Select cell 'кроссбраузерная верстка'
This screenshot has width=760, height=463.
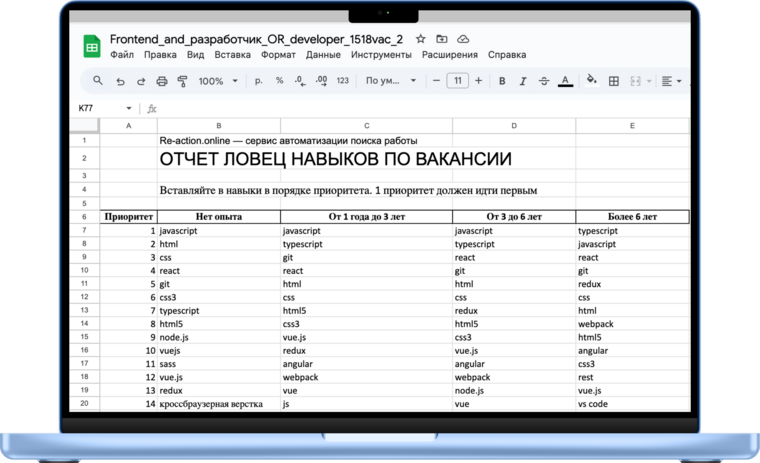[x=219, y=403]
